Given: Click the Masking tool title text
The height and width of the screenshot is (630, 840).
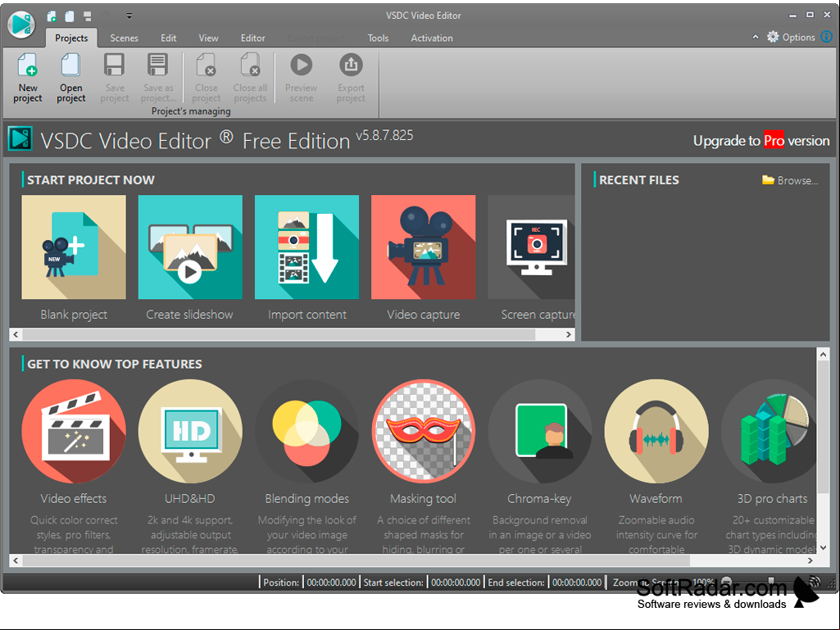Looking at the screenshot, I should tap(423, 499).
